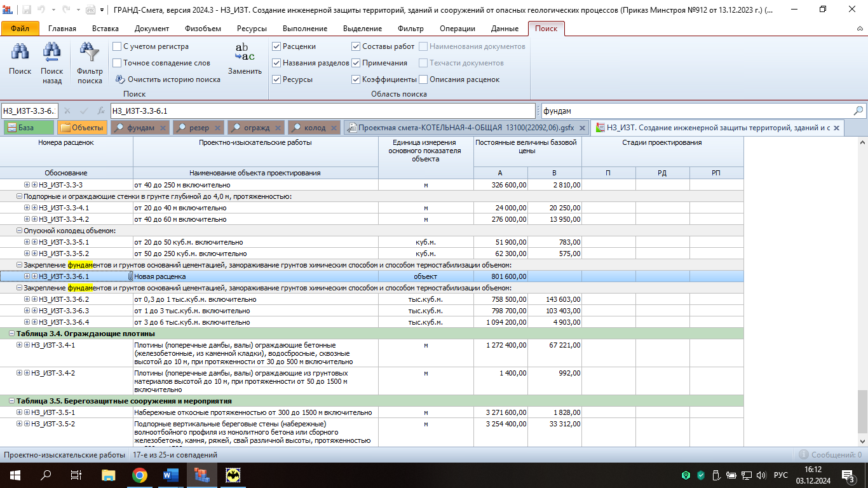This screenshot has width=868, height=488.
Task: Close the резер search tab
Action: [x=217, y=128]
